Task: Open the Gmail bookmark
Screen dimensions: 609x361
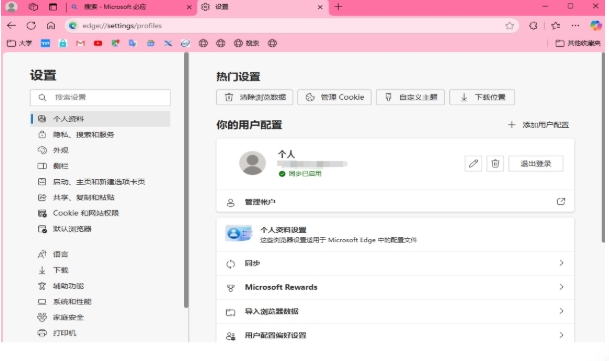Action: click(x=80, y=43)
